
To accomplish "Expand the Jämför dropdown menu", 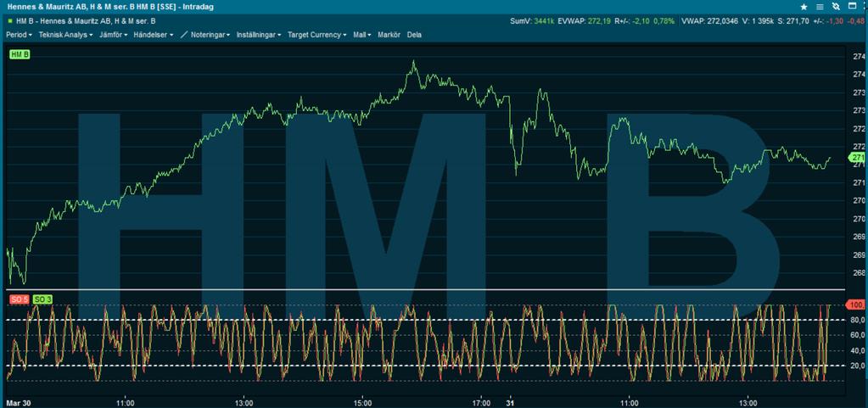I will point(114,34).
